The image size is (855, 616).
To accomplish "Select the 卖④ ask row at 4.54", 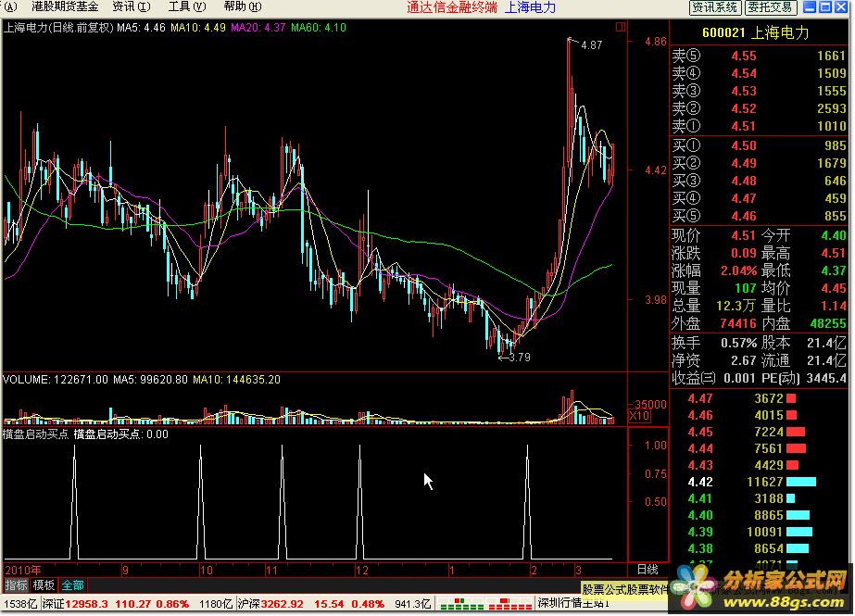I will pos(759,73).
